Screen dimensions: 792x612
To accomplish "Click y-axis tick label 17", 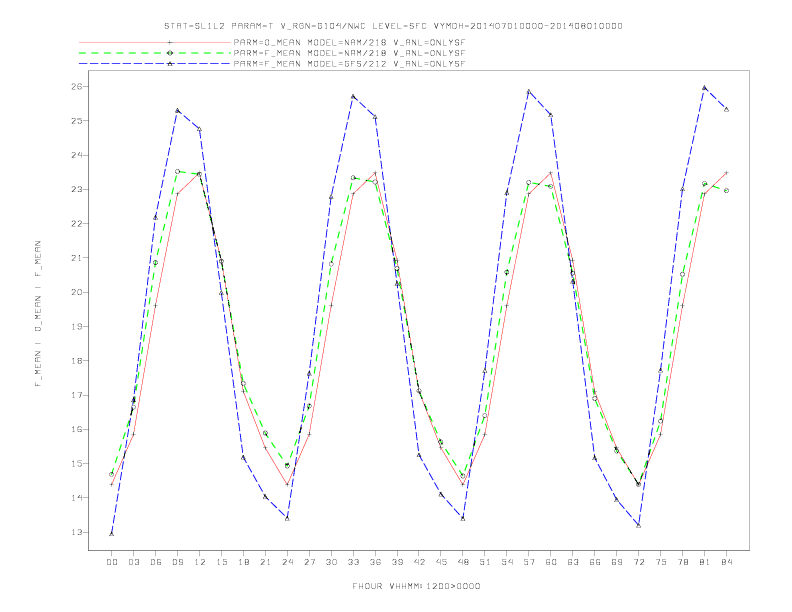I will pyautogui.click(x=76, y=395).
